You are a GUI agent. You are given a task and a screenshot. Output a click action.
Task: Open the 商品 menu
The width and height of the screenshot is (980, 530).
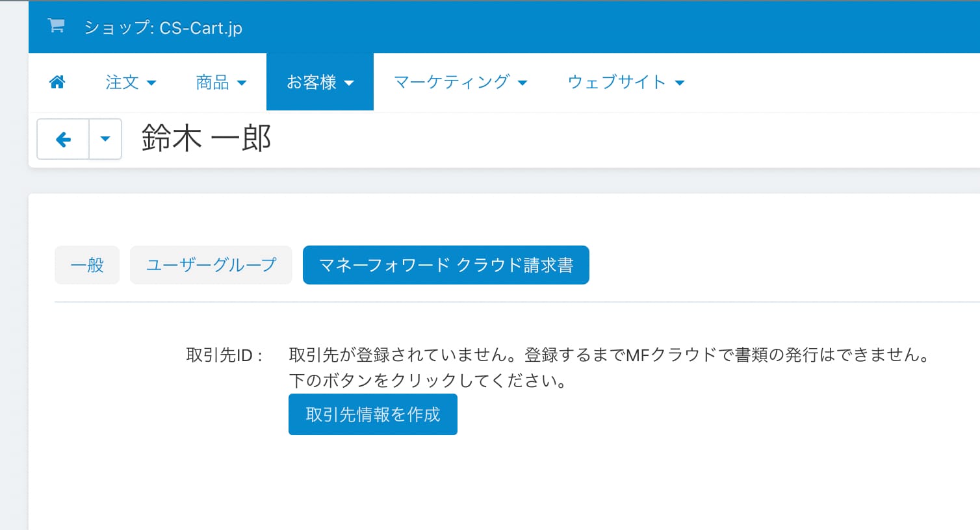(213, 82)
